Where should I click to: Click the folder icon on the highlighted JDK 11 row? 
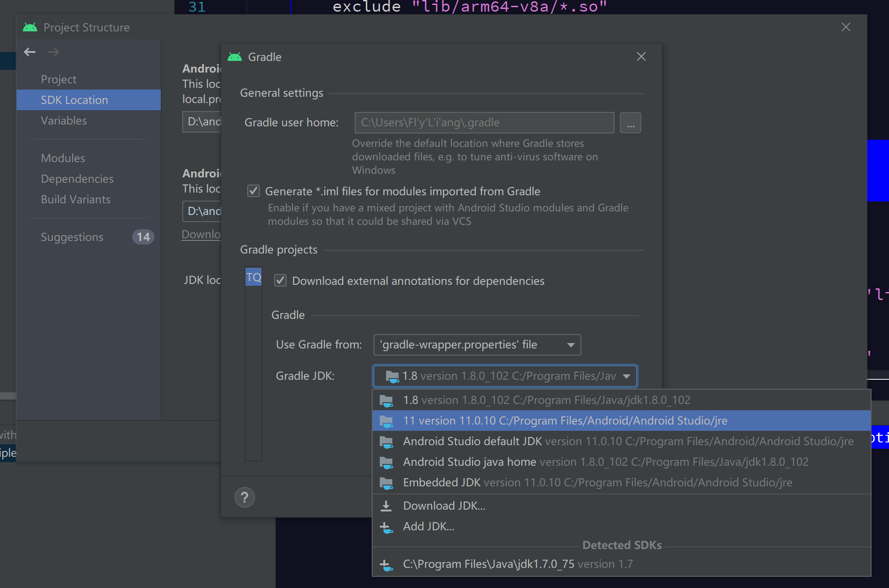(387, 421)
